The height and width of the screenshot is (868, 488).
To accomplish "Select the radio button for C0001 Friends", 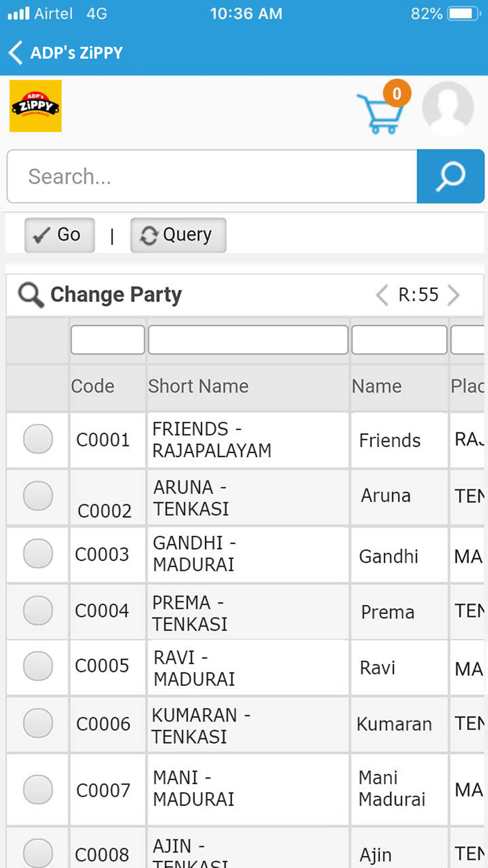I will point(38,439).
